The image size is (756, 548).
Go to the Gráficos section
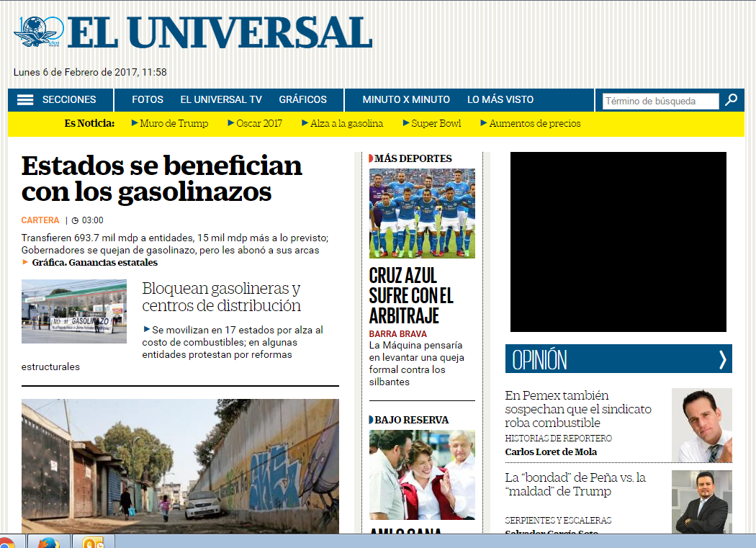pyautogui.click(x=303, y=99)
